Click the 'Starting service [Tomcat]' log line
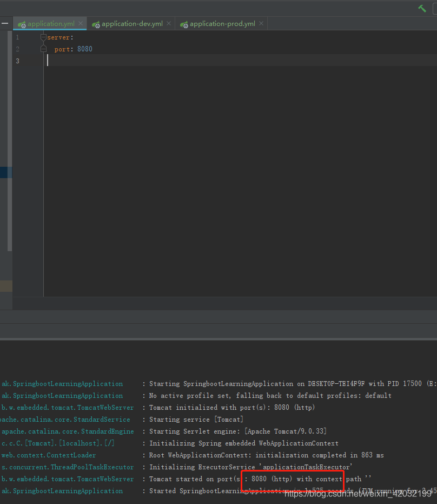The height and width of the screenshot is (504, 437). click(x=196, y=420)
